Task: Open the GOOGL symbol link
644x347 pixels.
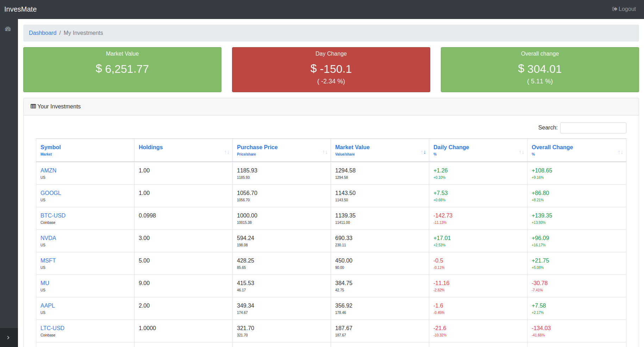Action: 51,193
